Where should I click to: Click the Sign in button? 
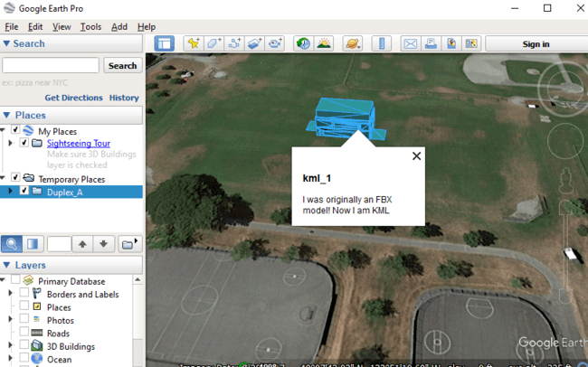[536, 44]
